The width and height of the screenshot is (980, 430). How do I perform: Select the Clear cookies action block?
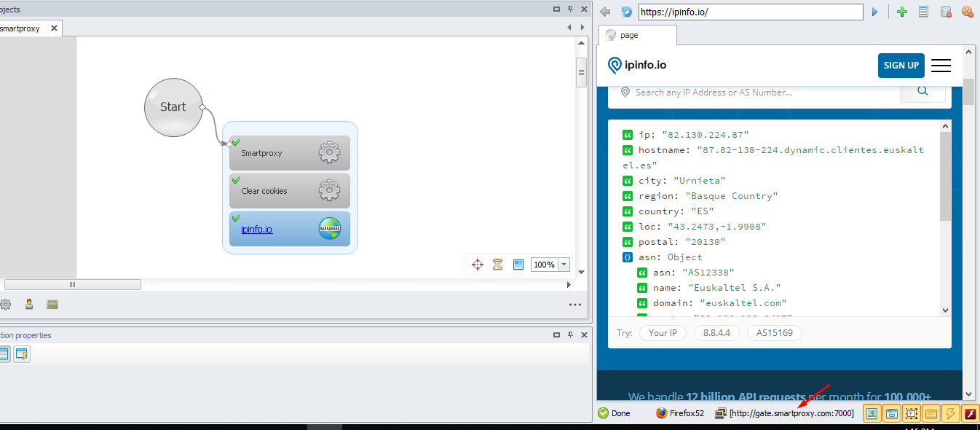290,191
